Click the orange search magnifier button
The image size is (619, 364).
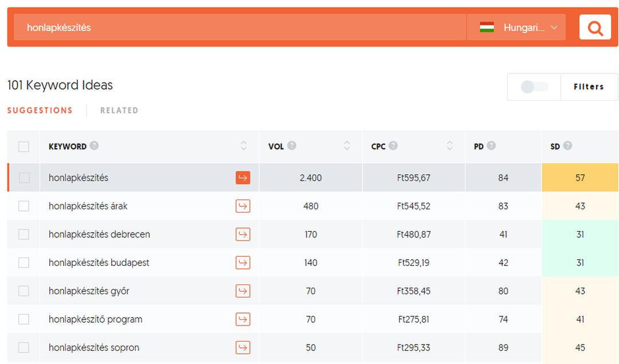(595, 28)
